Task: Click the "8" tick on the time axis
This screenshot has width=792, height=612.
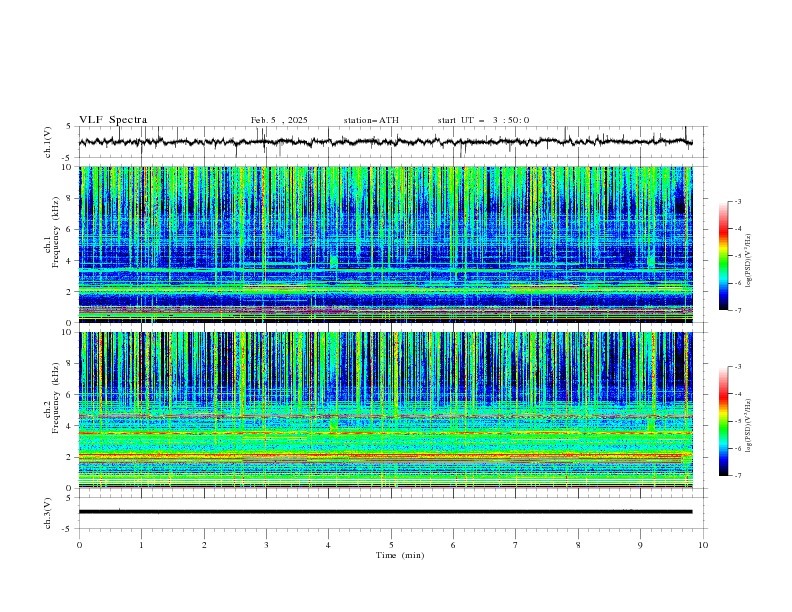Action: pyautogui.click(x=578, y=545)
